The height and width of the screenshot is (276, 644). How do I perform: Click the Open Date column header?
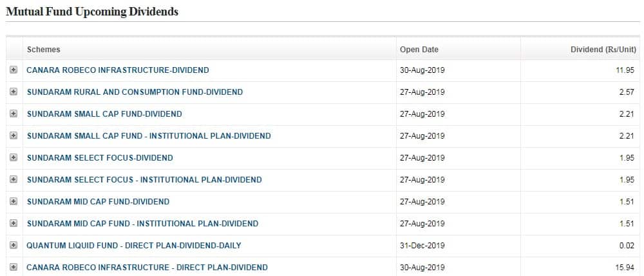coord(419,50)
